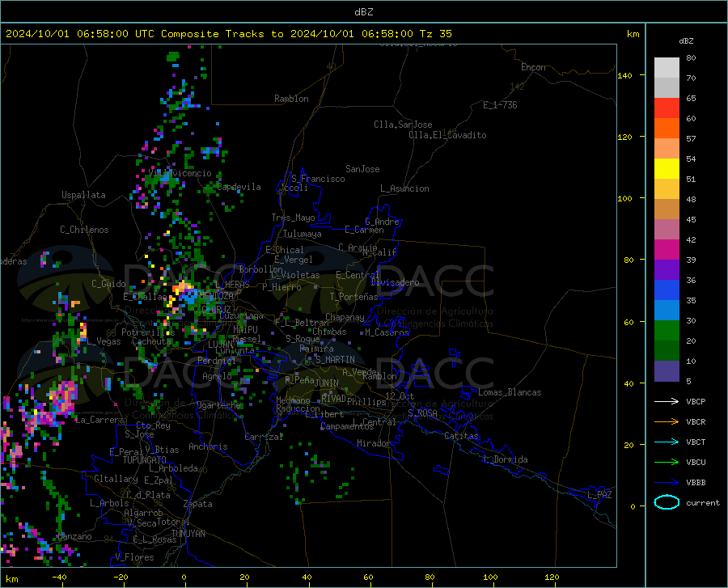Pick the purple 36-39 dBZ swatch
Screen dimensions: 728x588
point(667,269)
